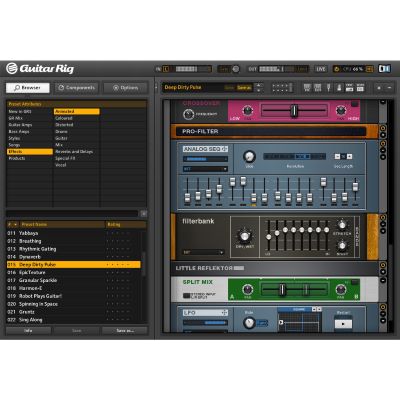
Task: Toggle the engine power button near CPU
Action: click(x=337, y=69)
